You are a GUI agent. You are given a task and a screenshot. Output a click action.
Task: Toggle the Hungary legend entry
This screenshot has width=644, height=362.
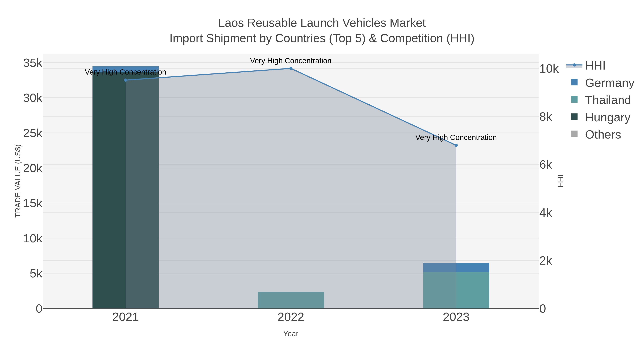pos(601,117)
